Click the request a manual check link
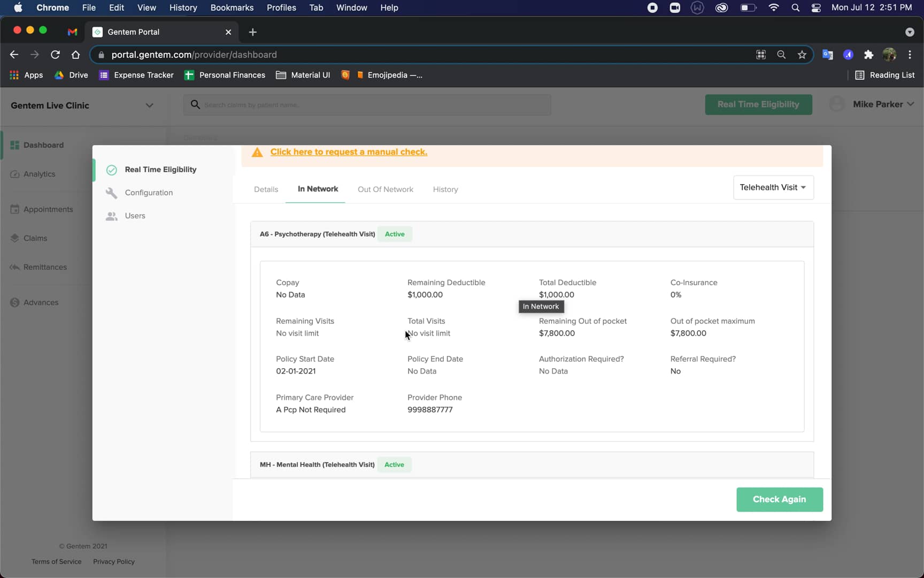This screenshot has height=578, width=924. click(349, 152)
